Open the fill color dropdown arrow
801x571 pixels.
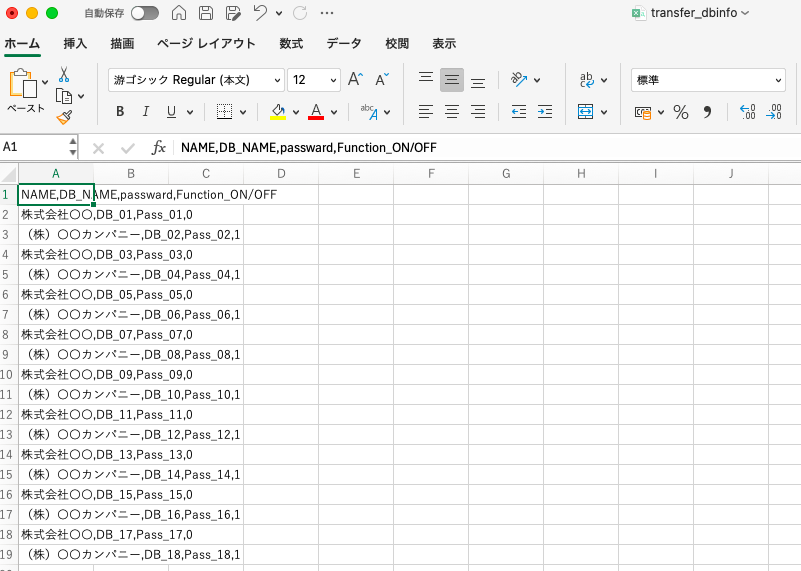(x=296, y=112)
